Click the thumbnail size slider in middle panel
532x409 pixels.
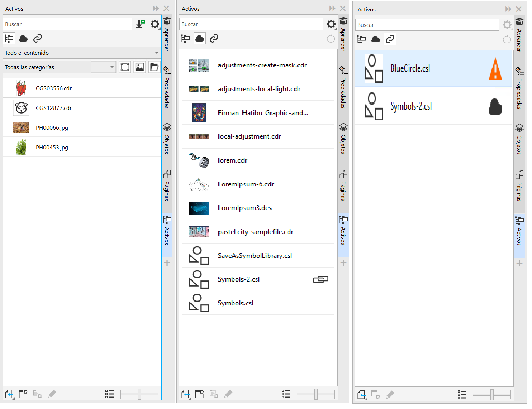click(316, 394)
